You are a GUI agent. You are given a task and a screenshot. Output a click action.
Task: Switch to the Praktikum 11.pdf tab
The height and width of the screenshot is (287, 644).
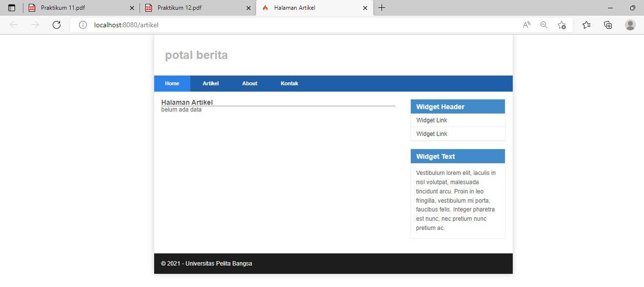coord(78,7)
